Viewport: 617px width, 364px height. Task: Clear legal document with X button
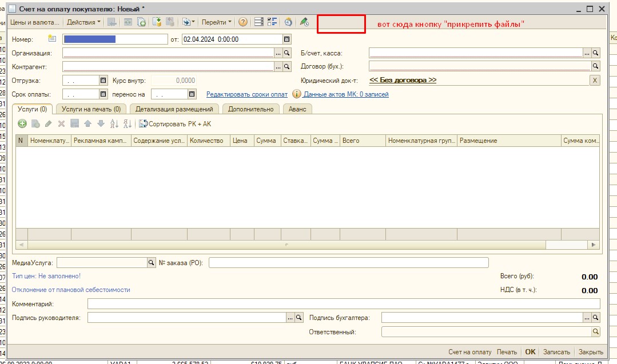(x=595, y=81)
